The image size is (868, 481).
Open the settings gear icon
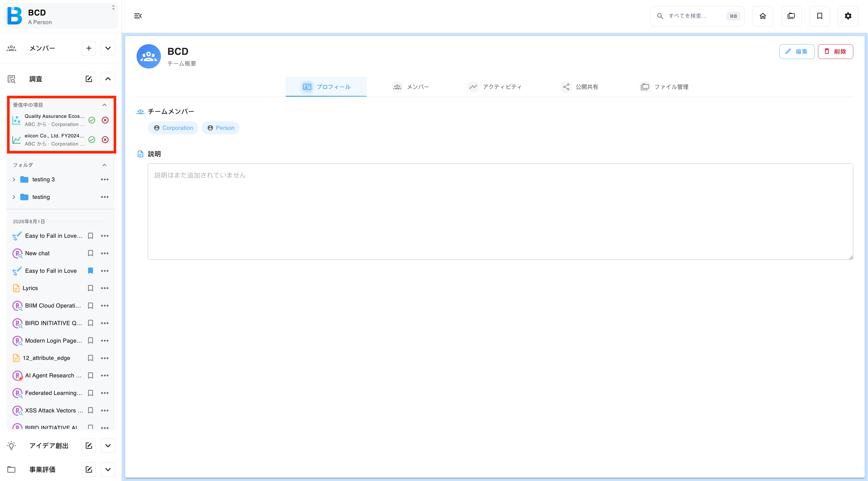848,16
